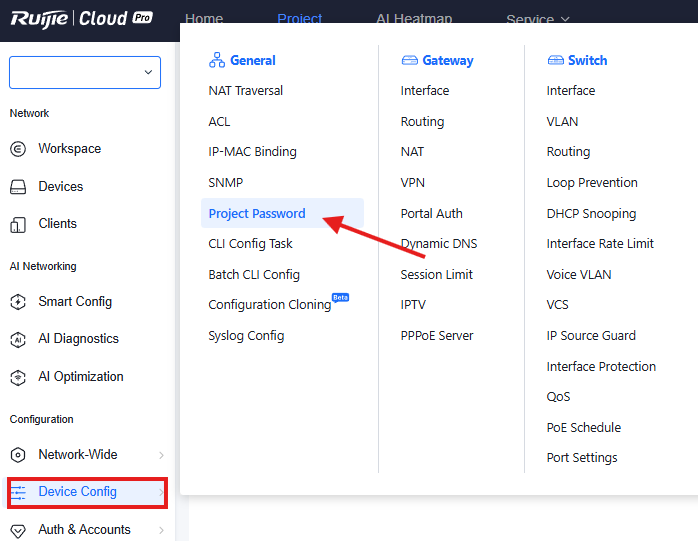Open Switch PoE Schedule page
This screenshot has height=541, width=698.
pos(583,427)
